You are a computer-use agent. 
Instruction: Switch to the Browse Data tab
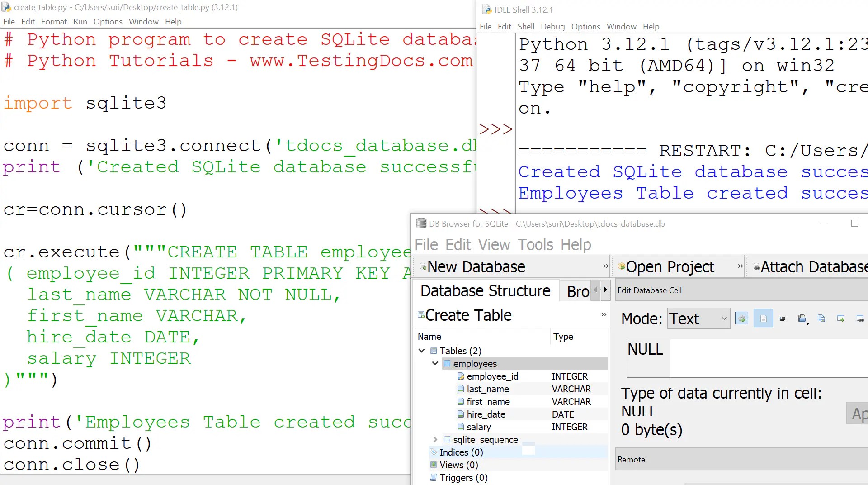[579, 291]
